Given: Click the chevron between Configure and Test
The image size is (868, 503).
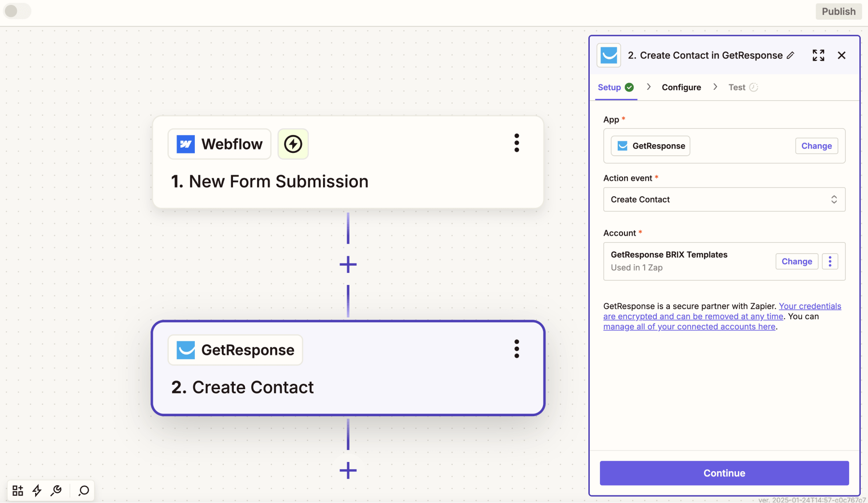Looking at the screenshot, I should (x=715, y=87).
